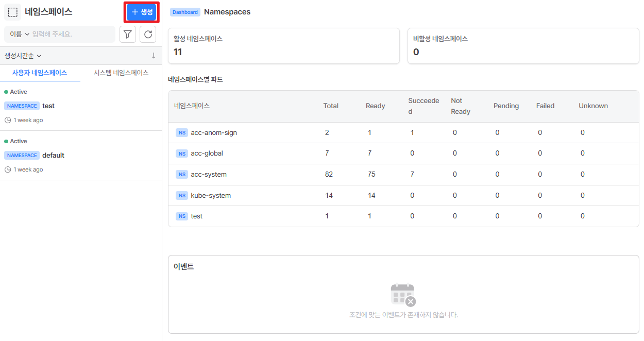Click the Failed column header

point(545,106)
